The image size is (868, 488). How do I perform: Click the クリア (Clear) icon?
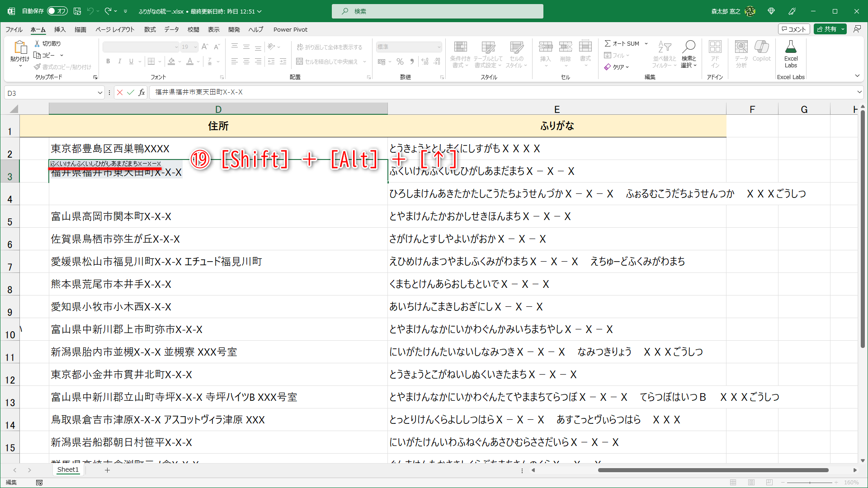(x=609, y=67)
